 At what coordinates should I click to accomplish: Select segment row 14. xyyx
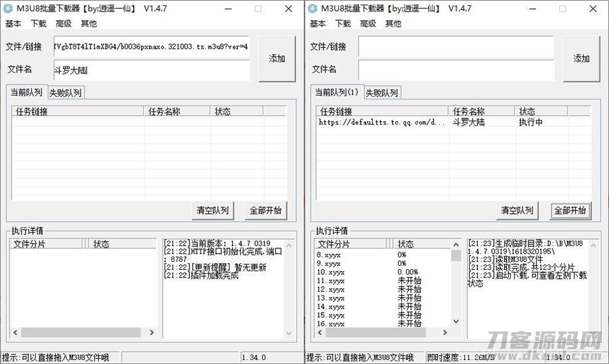330,306
